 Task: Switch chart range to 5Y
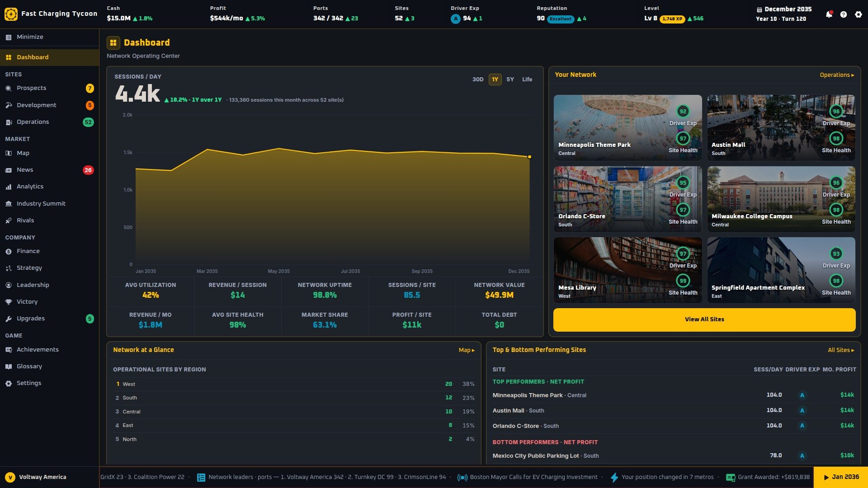(510, 80)
